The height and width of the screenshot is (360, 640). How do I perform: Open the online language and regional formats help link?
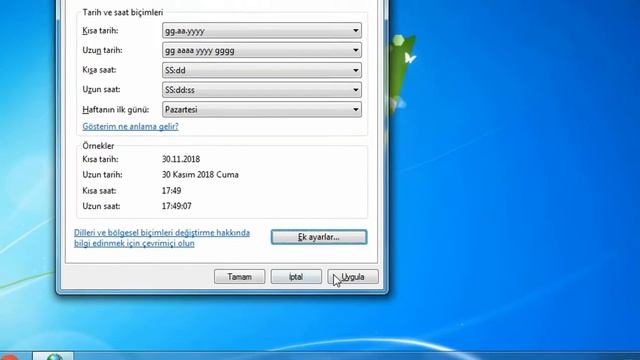162,238
